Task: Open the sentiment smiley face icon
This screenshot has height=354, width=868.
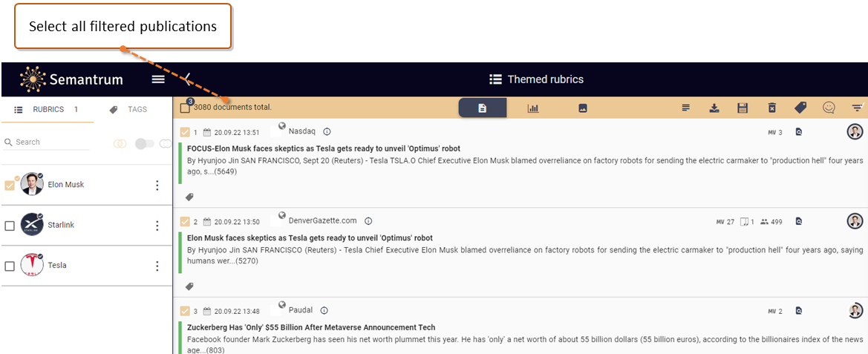Action: click(x=829, y=108)
